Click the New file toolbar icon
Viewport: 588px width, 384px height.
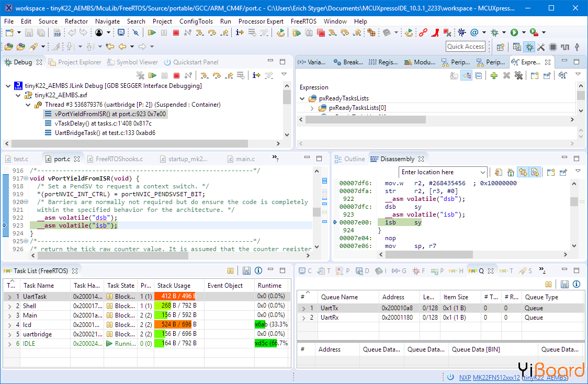pyautogui.click(x=9, y=32)
